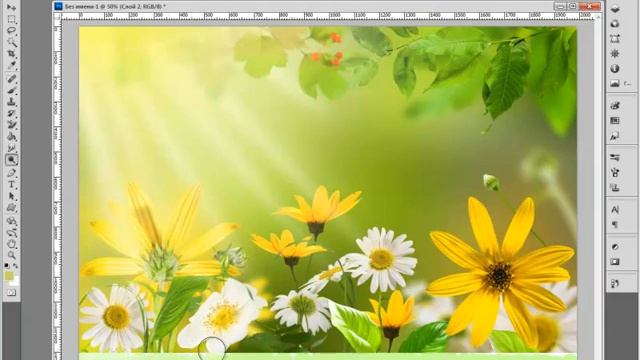Reset default foreground and background colors
Viewport: 640px width, 360px height.
(7, 266)
